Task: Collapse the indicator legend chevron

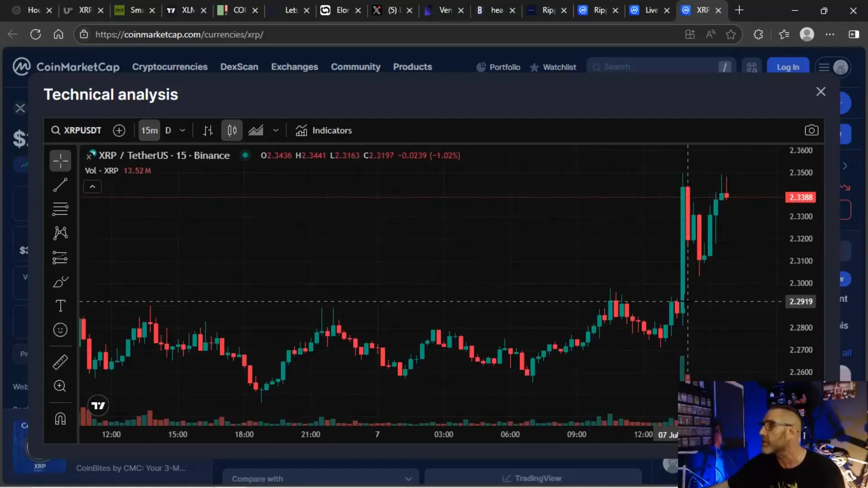Action: pyautogui.click(x=92, y=187)
